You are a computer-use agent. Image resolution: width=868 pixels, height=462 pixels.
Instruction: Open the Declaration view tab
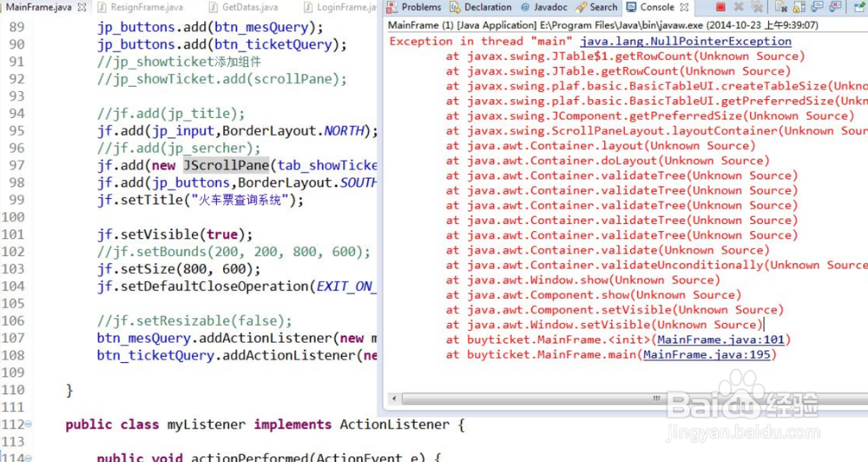click(x=488, y=7)
